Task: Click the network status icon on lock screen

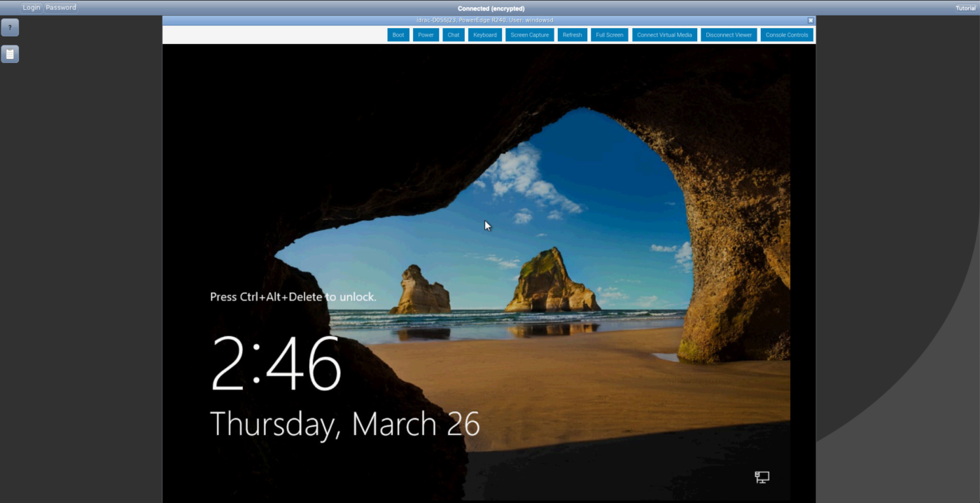Action: (x=762, y=476)
